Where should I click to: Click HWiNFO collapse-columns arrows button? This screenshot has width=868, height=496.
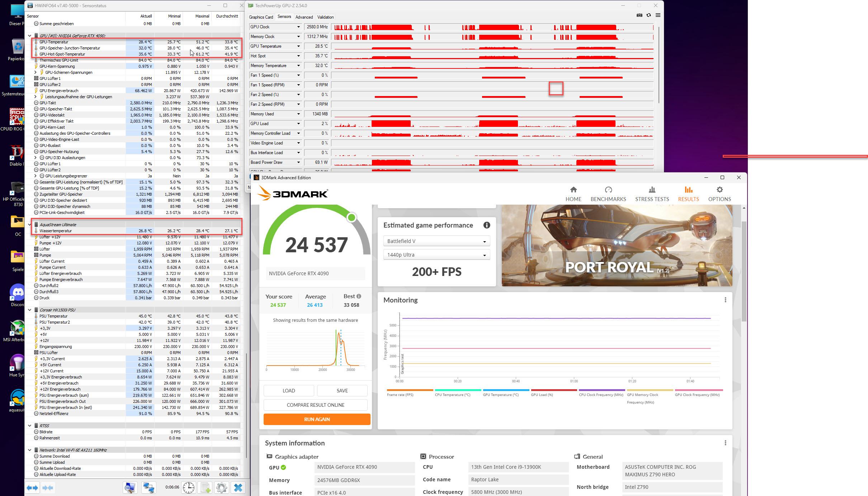(x=48, y=488)
